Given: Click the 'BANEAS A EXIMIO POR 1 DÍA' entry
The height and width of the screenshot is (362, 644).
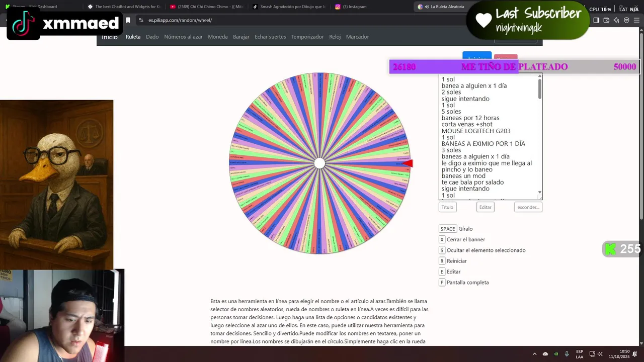Looking at the screenshot, I should click(x=484, y=144).
